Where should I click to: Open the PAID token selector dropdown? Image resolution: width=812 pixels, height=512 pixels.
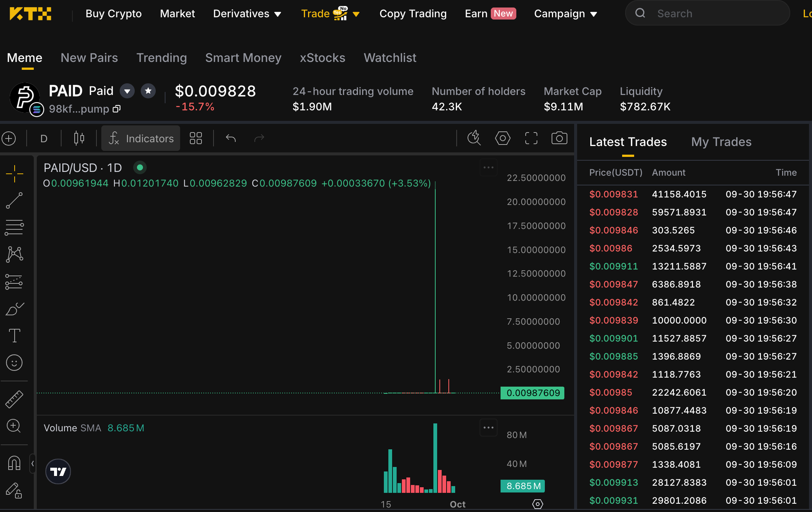[127, 91]
